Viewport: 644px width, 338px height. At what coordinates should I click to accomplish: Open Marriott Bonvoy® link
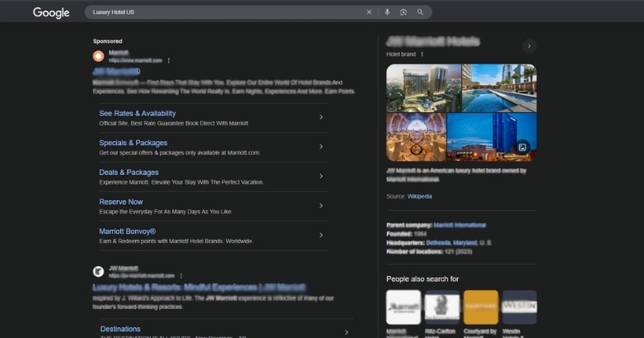pyautogui.click(x=128, y=232)
